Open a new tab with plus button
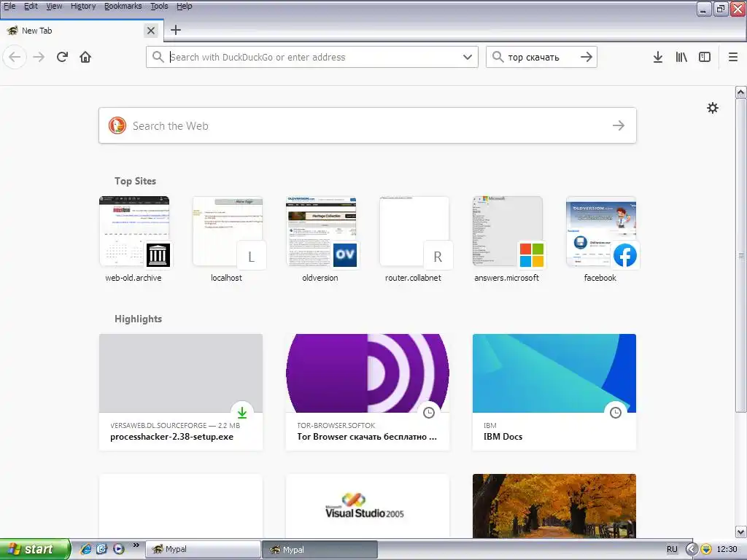 click(175, 30)
